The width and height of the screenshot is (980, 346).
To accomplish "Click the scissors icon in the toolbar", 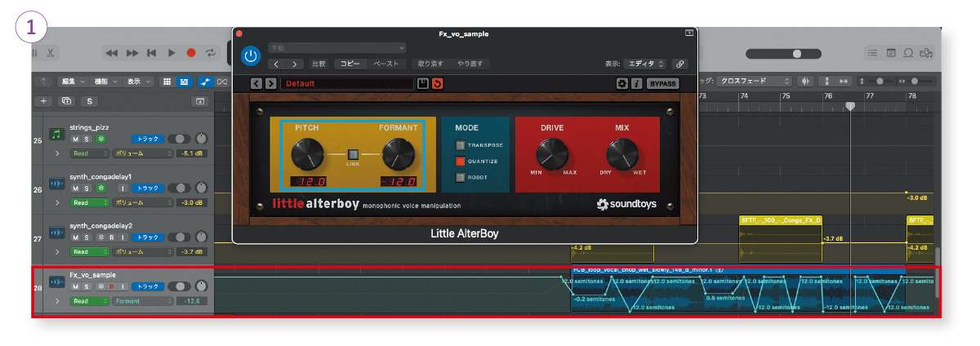I will click(51, 52).
